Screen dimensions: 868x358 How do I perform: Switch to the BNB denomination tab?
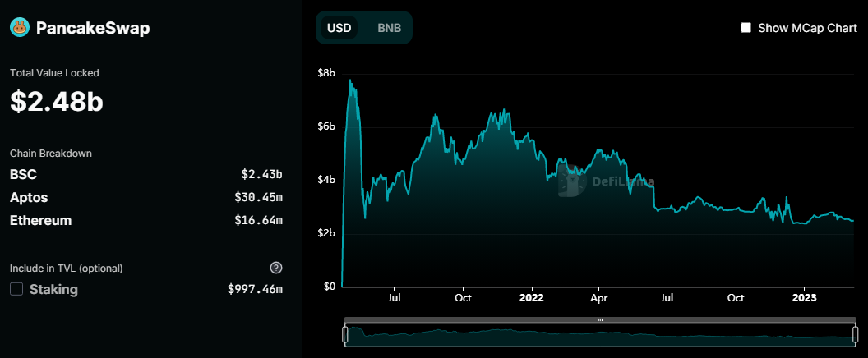click(390, 28)
